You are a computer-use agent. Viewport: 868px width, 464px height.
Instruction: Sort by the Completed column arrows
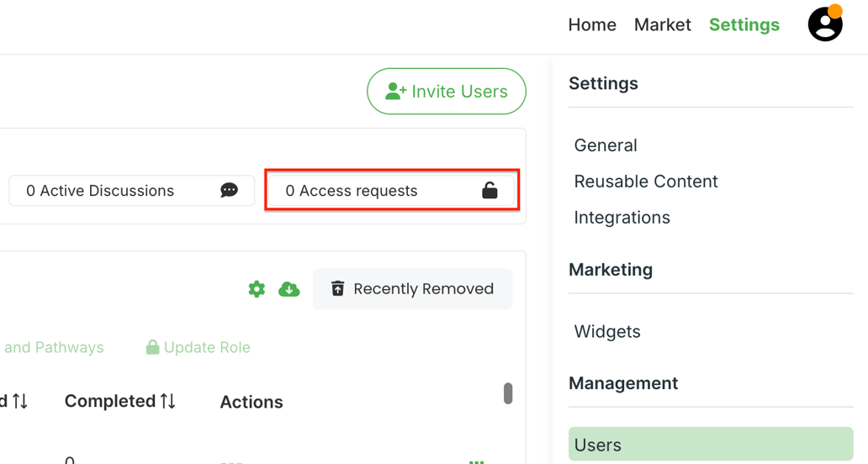pyautogui.click(x=168, y=401)
